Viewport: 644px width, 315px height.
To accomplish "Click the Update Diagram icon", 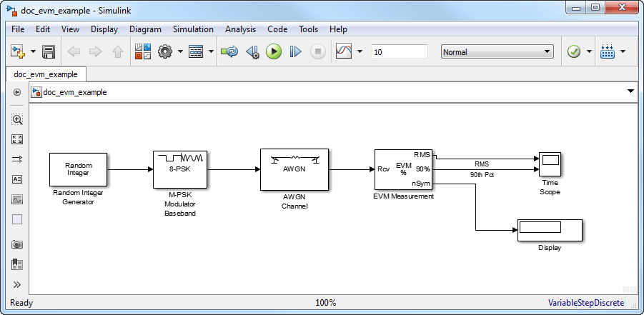I will [x=229, y=51].
